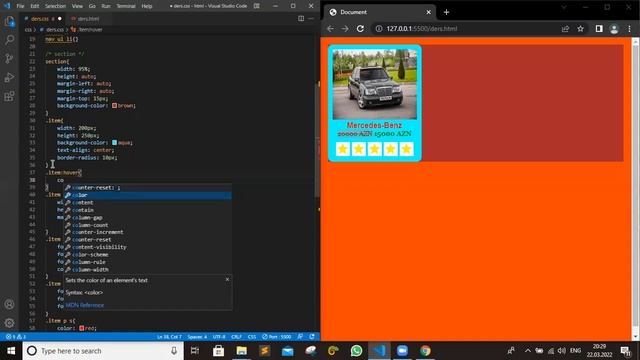This screenshot has width=640, height=360.
Task: Open the editor More Actions menu
Action: (x=311, y=18)
